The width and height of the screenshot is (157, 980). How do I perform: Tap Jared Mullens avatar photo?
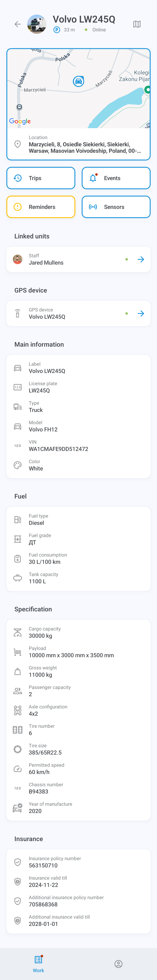(x=17, y=260)
